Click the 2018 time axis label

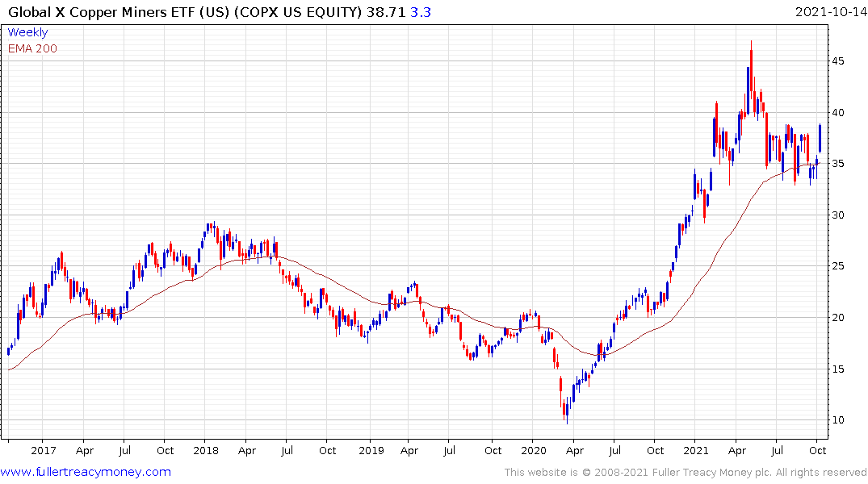pyautogui.click(x=205, y=450)
